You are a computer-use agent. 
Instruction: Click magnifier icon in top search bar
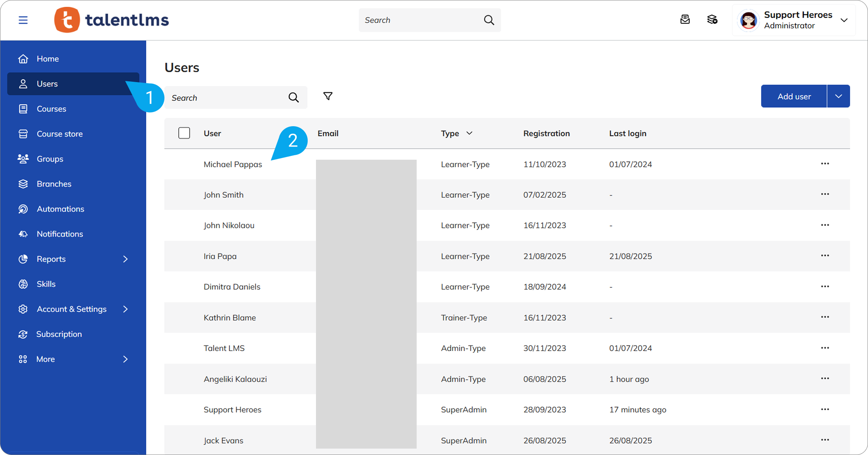489,20
